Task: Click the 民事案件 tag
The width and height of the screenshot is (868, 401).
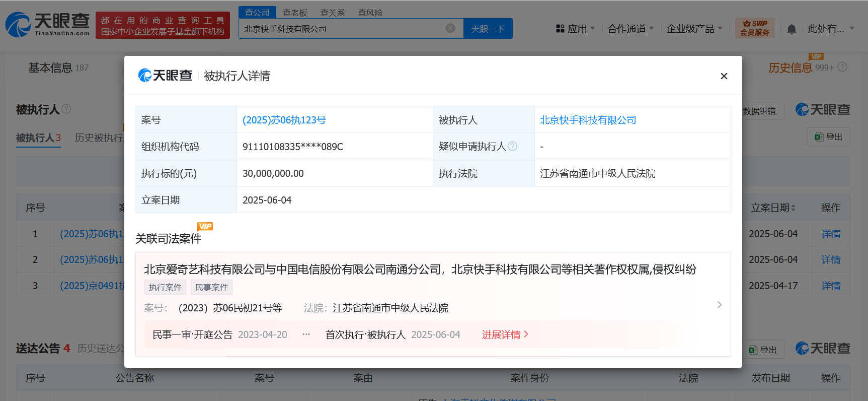Action: coord(211,287)
